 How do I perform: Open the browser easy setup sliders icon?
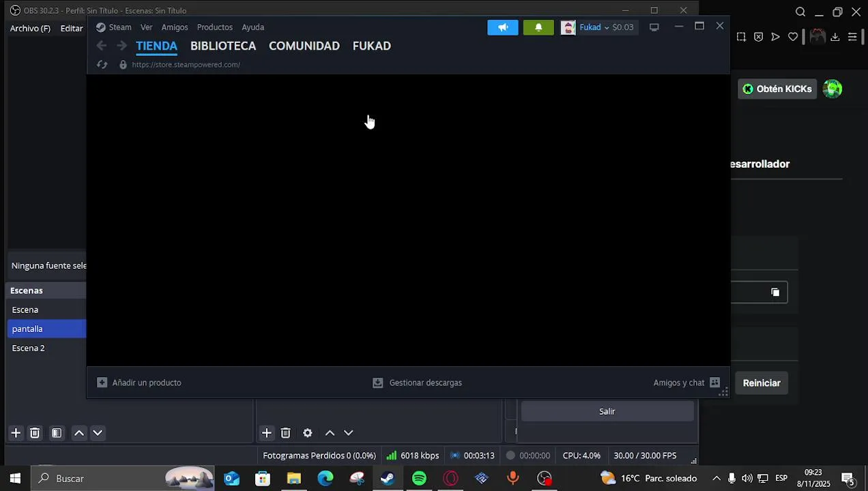(852, 37)
